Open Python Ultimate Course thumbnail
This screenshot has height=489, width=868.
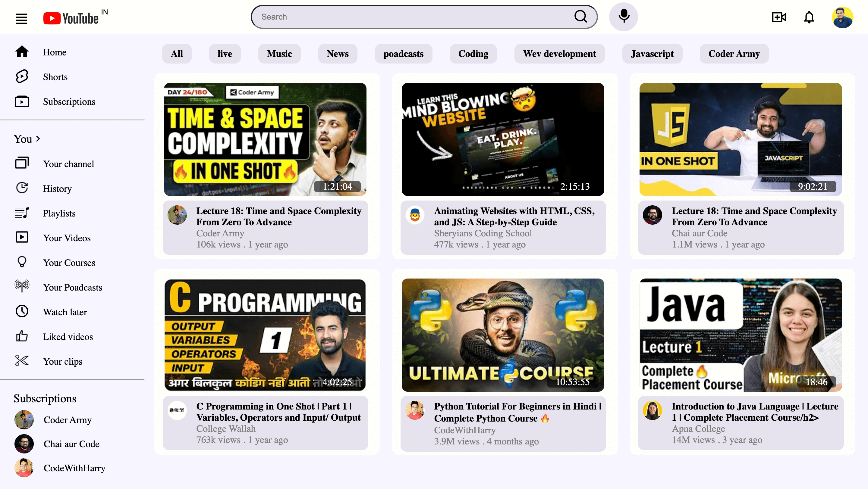(x=503, y=335)
